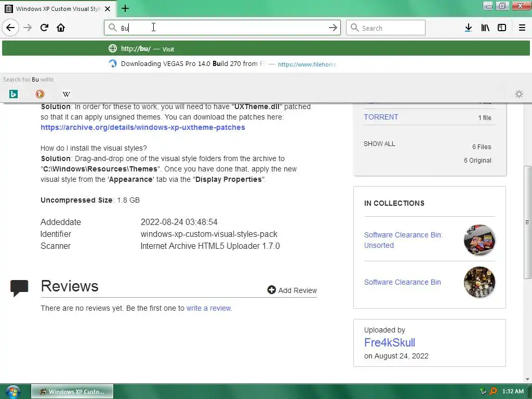Reload the current page

pos(45,28)
